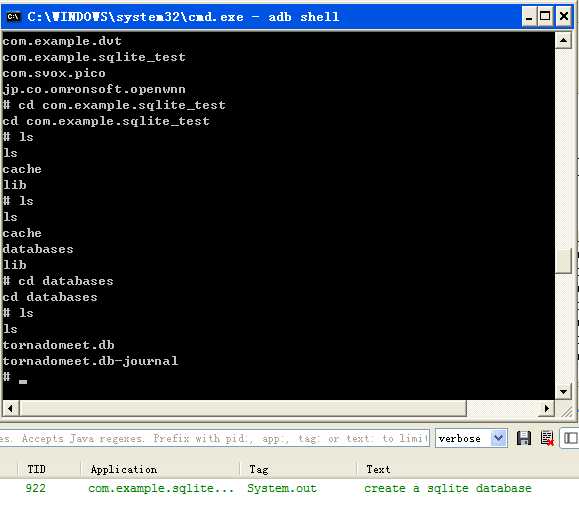
Task: Sort by the Application column header
Action: (x=124, y=469)
